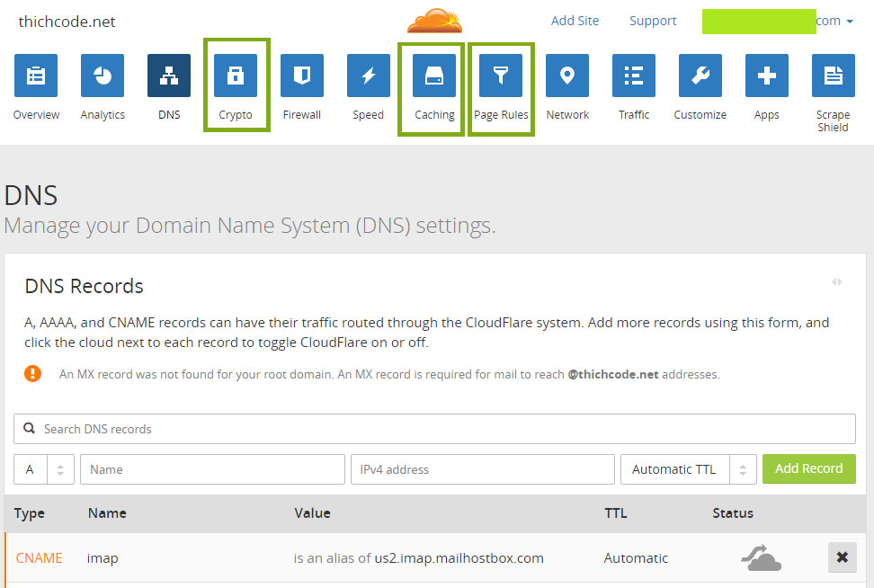This screenshot has width=874, height=588.
Task: Open the Speed lightning icon
Action: coord(369,76)
